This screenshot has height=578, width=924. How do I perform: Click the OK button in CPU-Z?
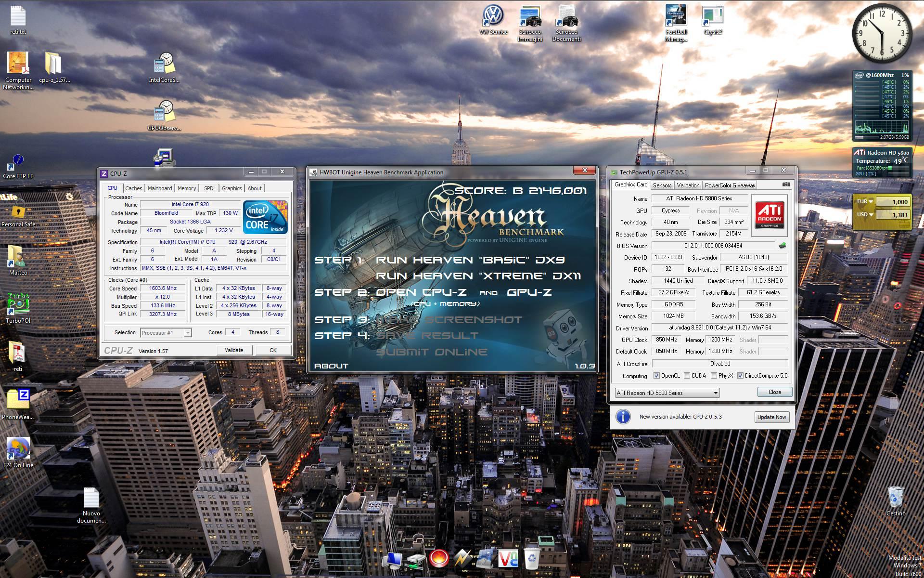273,350
